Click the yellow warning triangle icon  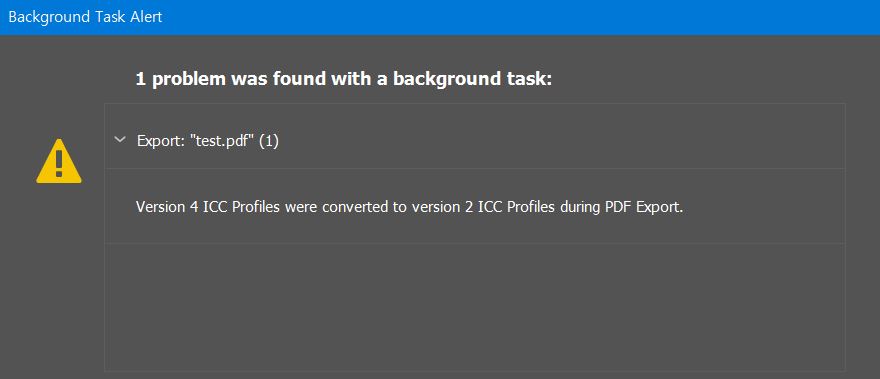tap(59, 161)
